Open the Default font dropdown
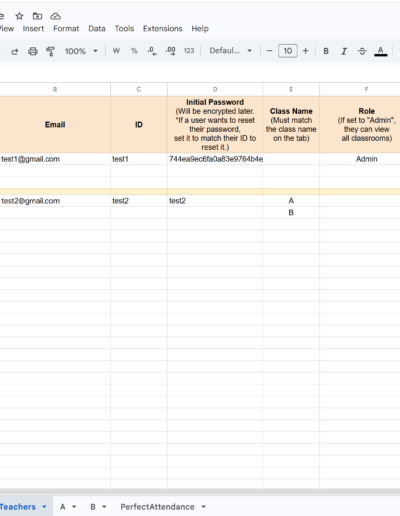 click(230, 51)
